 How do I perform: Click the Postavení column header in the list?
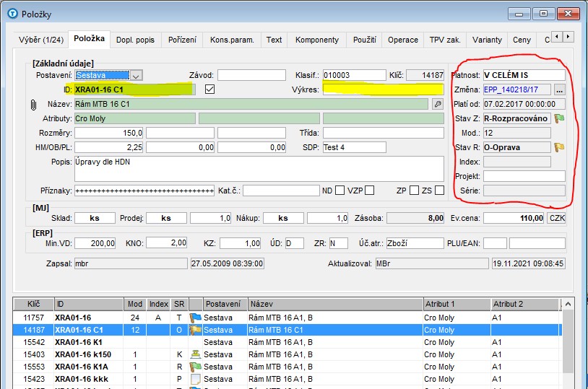pyautogui.click(x=225, y=305)
